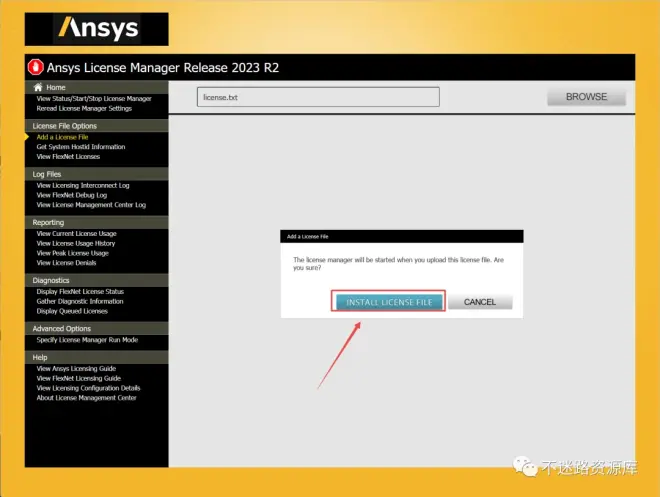Image resolution: width=660 pixels, height=497 pixels.
Task: Open Display Queued Licenses
Action: (72, 311)
